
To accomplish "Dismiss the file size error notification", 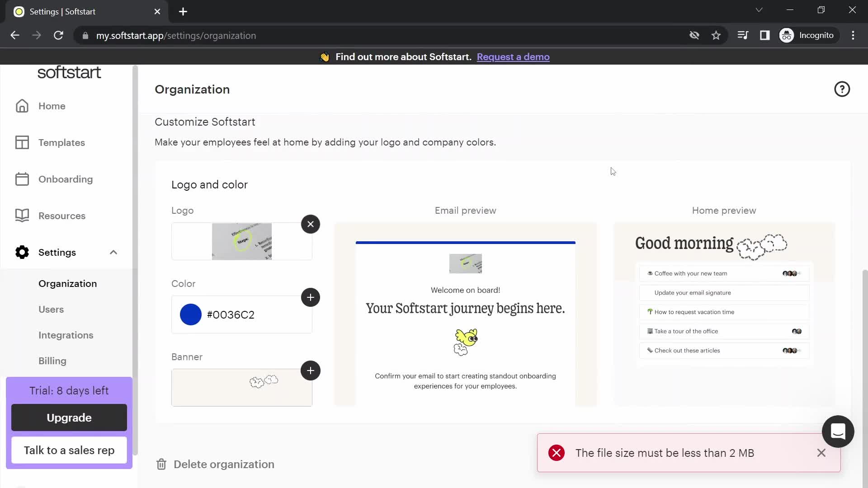I will tap(821, 453).
